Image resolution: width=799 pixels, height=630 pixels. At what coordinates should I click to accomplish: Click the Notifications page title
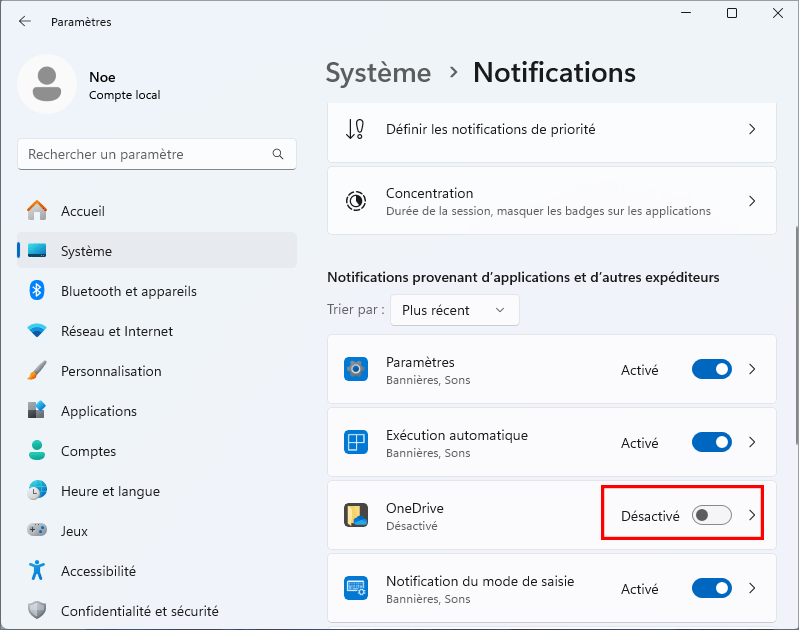(x=554, y=72)
